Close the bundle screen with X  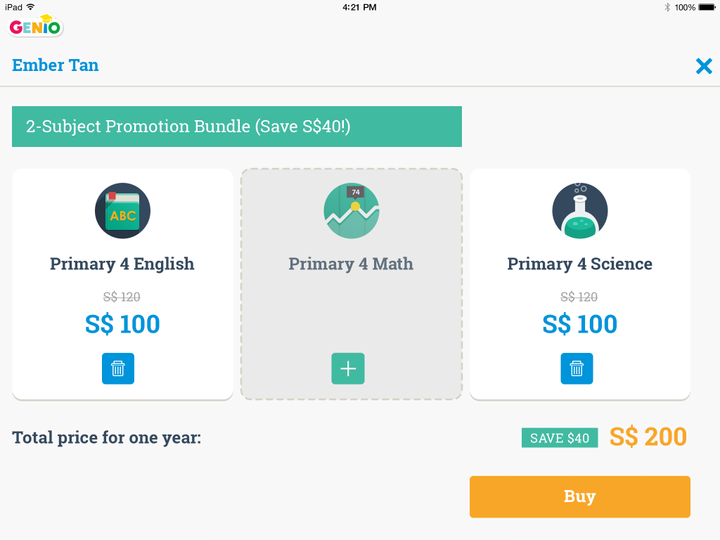pos(703,66)
